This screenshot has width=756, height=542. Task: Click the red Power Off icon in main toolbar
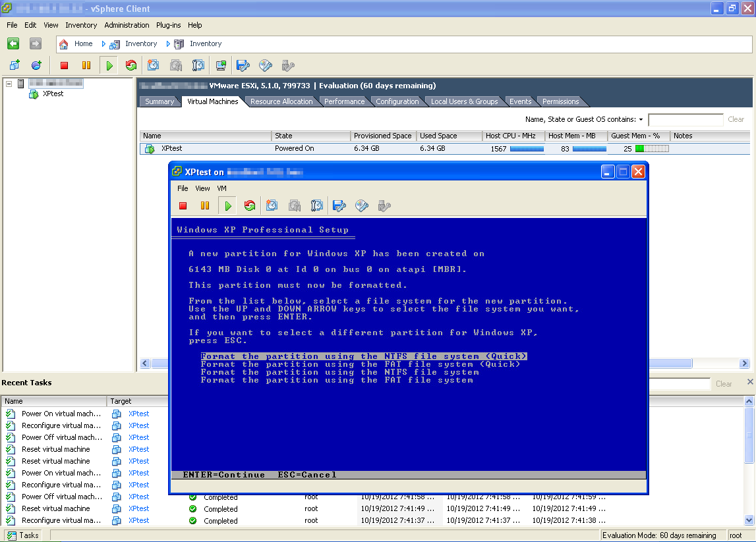[64, 65]
